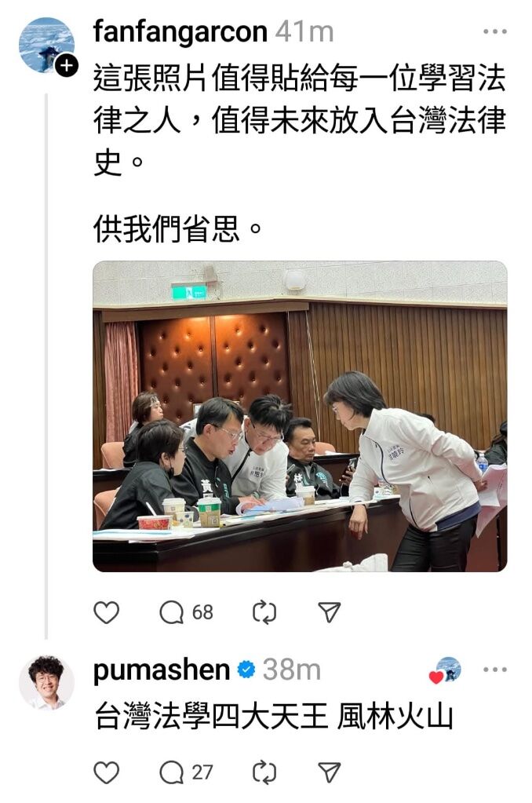Share fanfangarcon's post via paper plane icon
The image size is (532, 803).
pyautogui.click(x=330, y=612)
